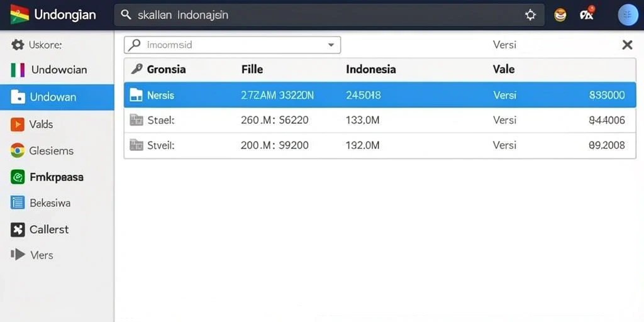Viewport: 644px width, 322px height.
Task: Click the search icon in imoornsid field
Action: click(134, 45)
